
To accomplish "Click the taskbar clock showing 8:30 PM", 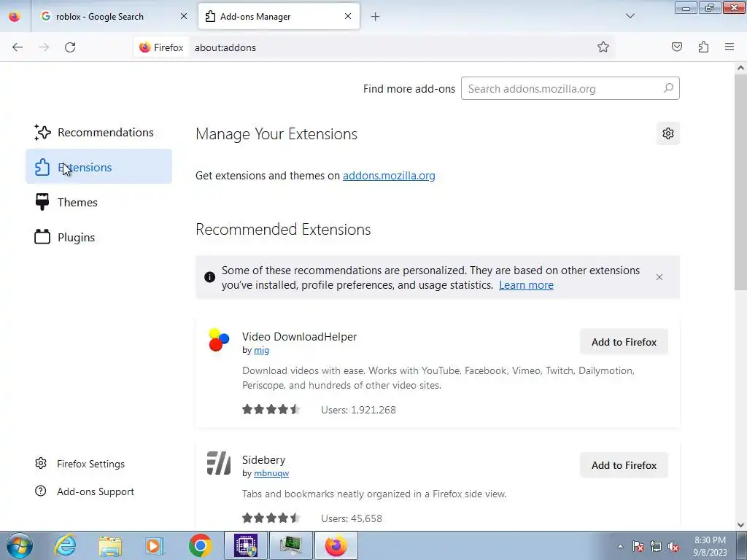I will [710, 546].
